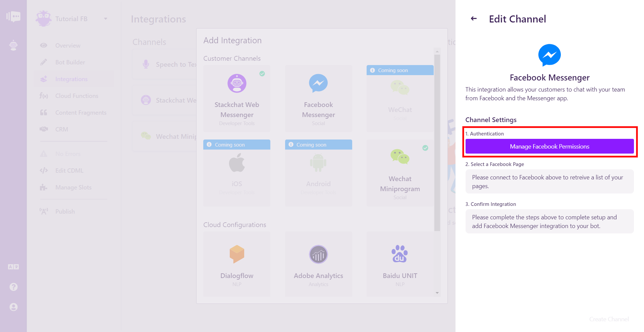Click the Manage Slots puzzle icon
The image size is (644, 332).
click(x=44, y=187)
